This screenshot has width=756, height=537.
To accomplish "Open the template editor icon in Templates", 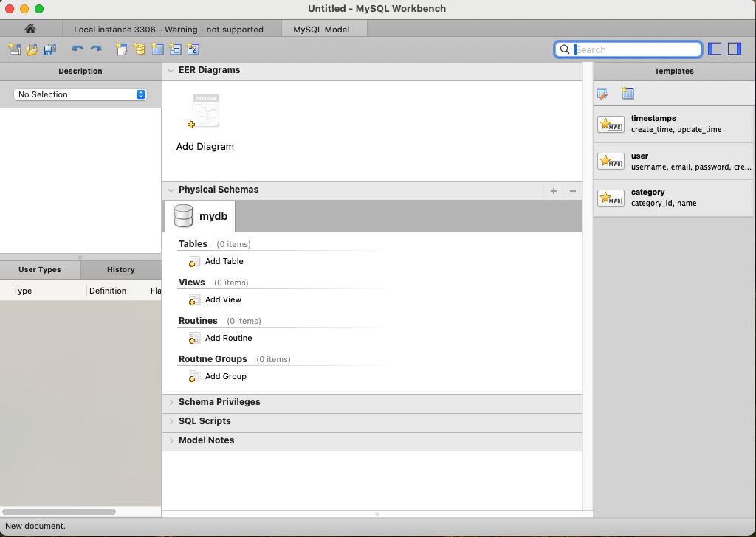I will (x=602, y=94).
